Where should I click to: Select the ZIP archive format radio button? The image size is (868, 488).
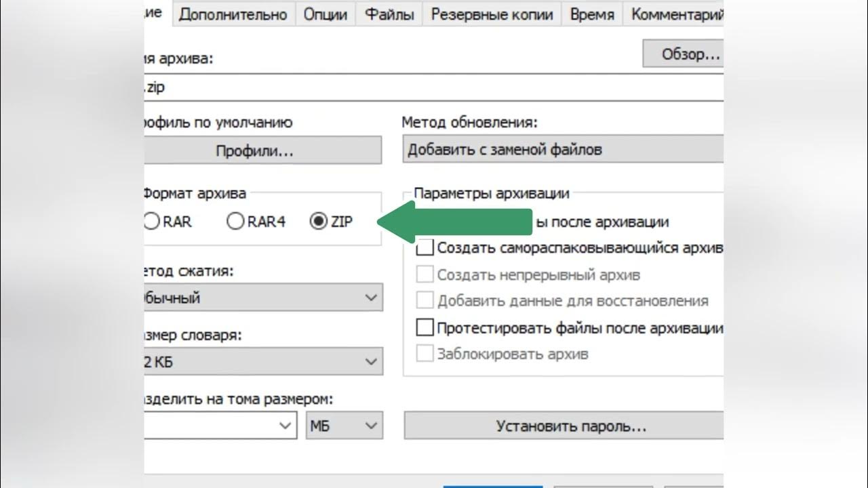tap(318, 222)
